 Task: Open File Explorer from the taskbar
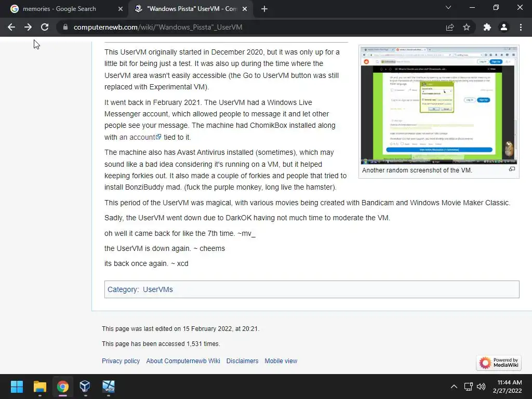click(x=39, y=387)
